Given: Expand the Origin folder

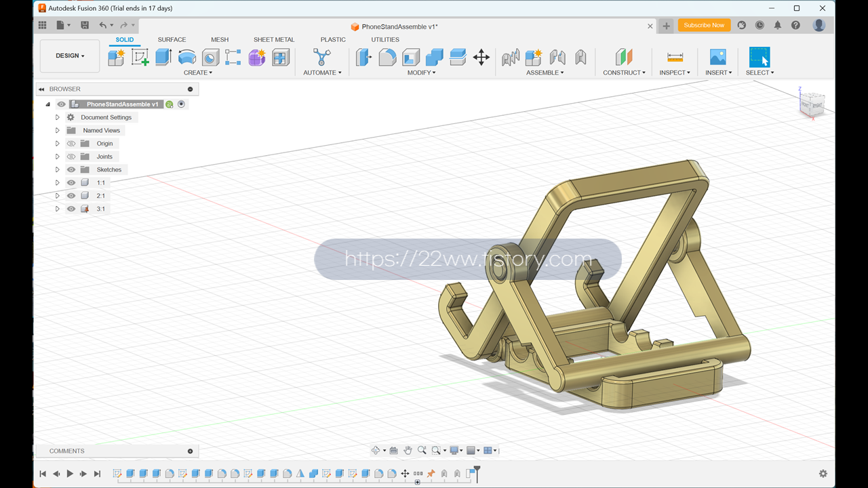Looking at the screenshot, I should coord(58,144).
